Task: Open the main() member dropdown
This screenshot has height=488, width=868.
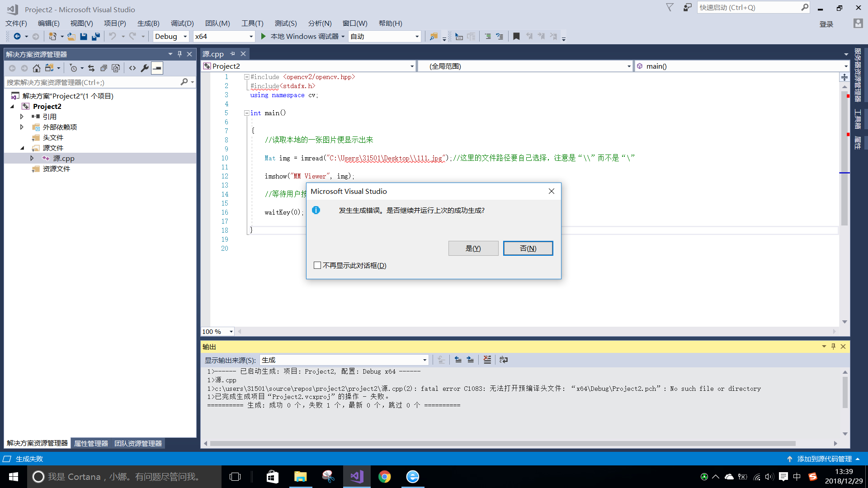Action: click(742, 66)
